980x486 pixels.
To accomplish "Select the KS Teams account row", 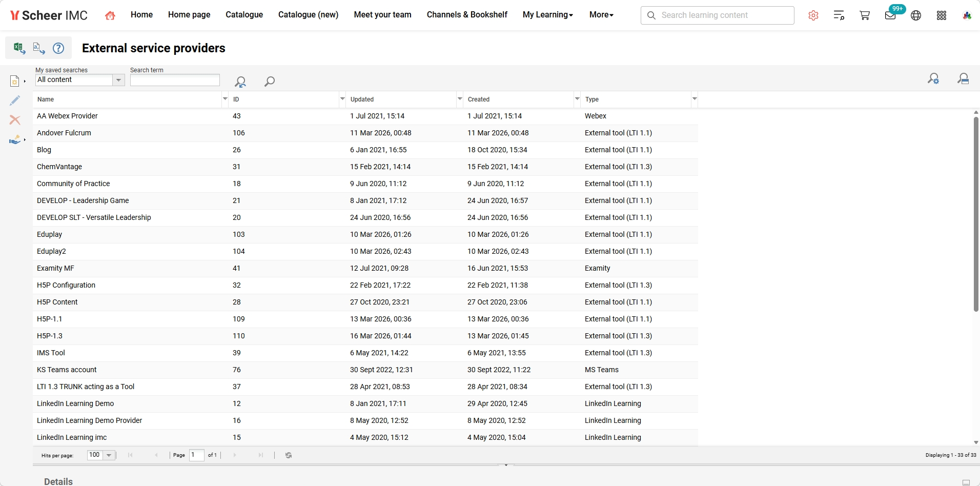I will [365, 370].
